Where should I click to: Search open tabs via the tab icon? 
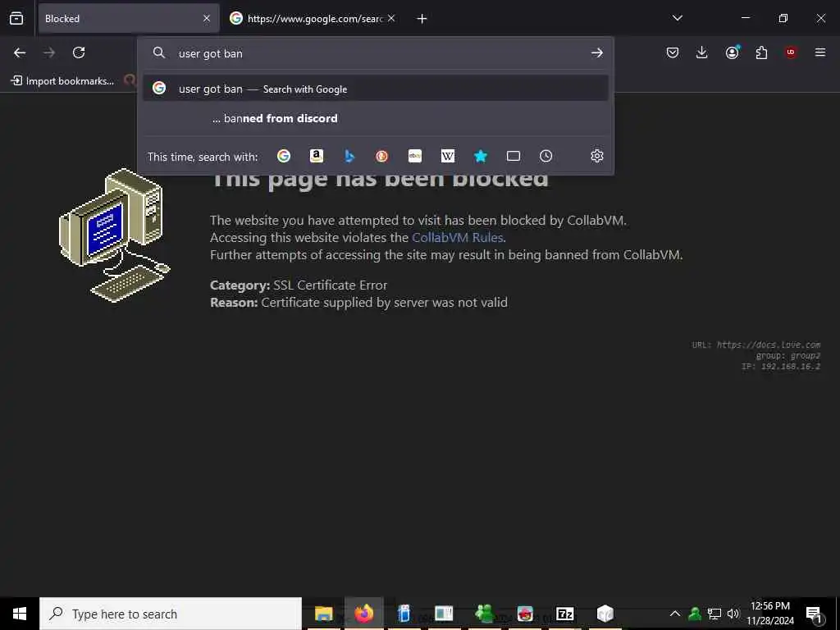514,156
